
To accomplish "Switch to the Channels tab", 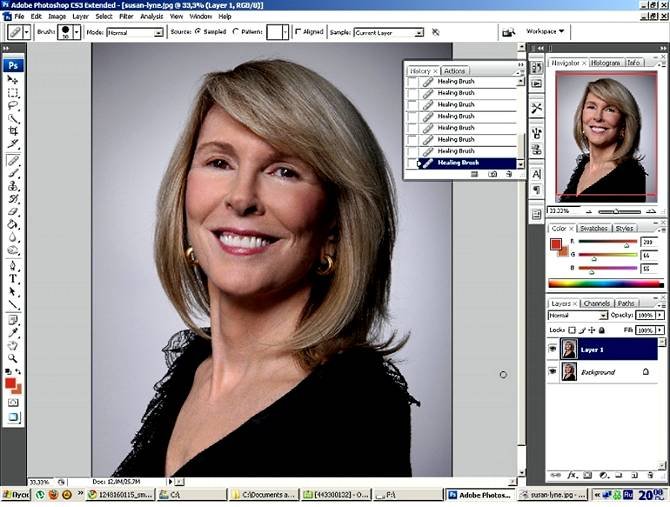I will pos(597,303).
